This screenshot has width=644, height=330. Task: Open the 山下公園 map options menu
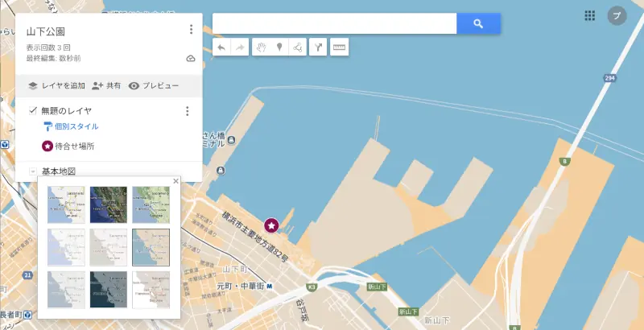(x=191, y=30)
